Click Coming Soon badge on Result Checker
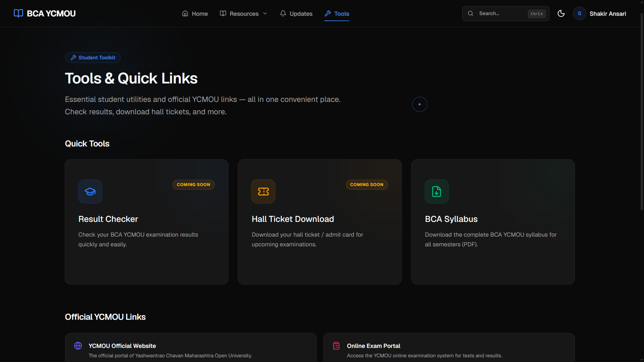 pyautogui.click(x=194, y=185)
